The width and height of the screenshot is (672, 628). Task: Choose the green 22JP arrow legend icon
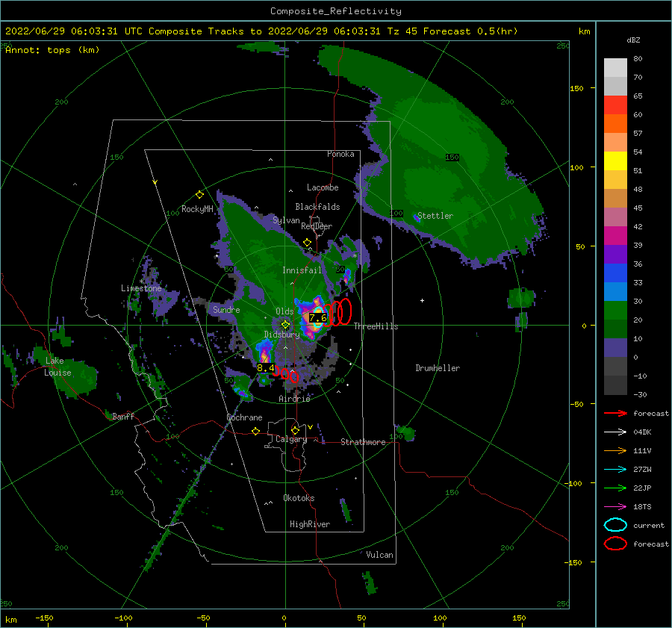615,488
